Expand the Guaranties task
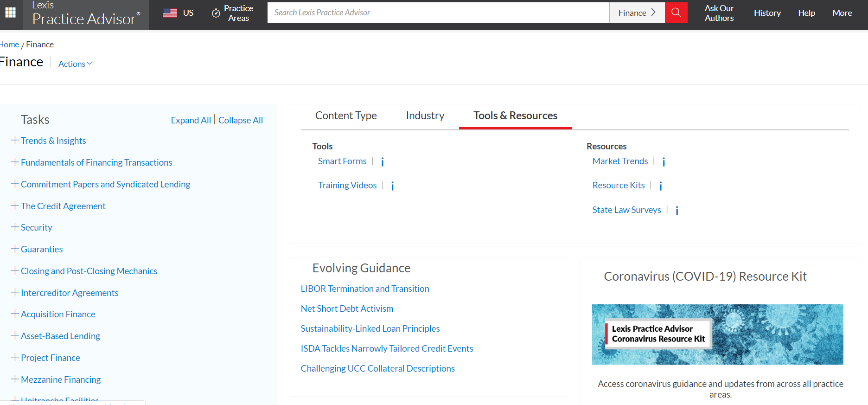 point(15,249)
